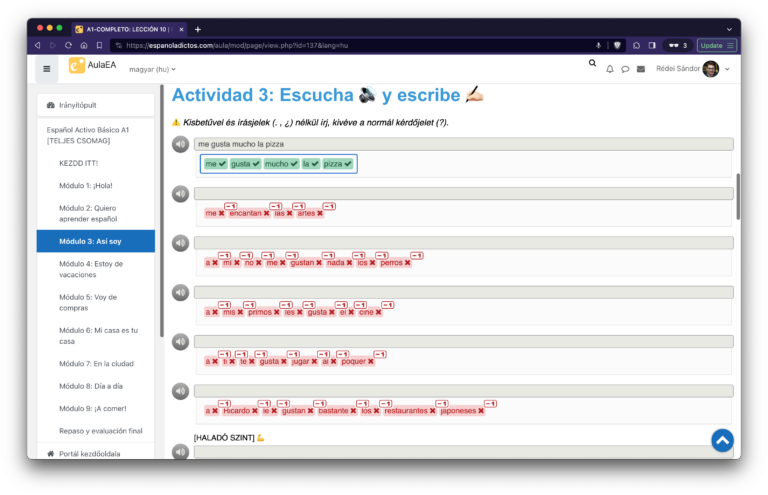Click the empty answer field above 'jugar al poquer'
Screen dimensions: 768x495
click(x=463, y=341)
